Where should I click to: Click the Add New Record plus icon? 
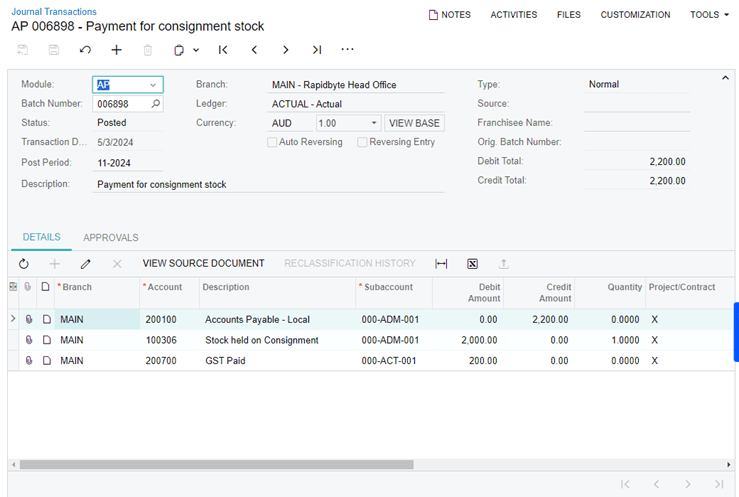point(116,49)
